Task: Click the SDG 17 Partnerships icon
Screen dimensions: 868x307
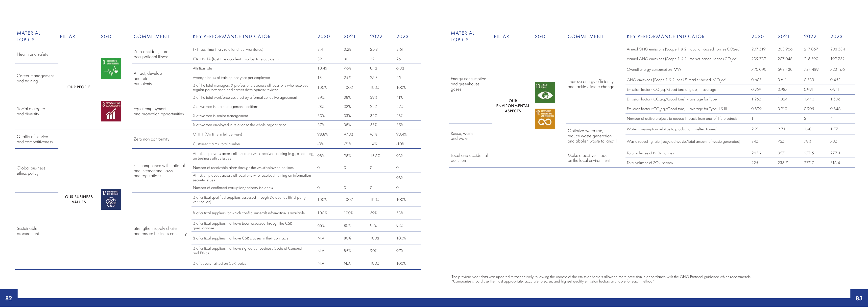Action: pos(111,199)
